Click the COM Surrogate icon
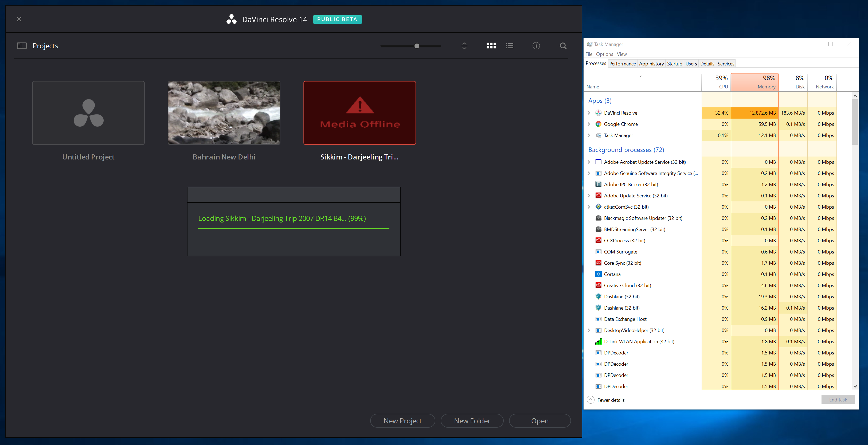868x445 pixels. click(x=598, y=252)
